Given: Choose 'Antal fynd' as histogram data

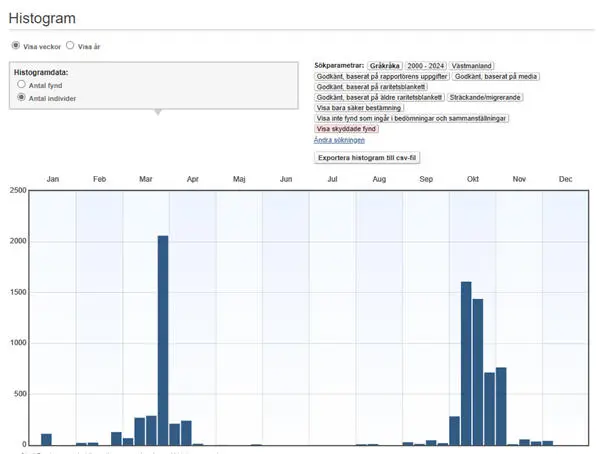Looking at the screenshot, I should click(22, 86).
